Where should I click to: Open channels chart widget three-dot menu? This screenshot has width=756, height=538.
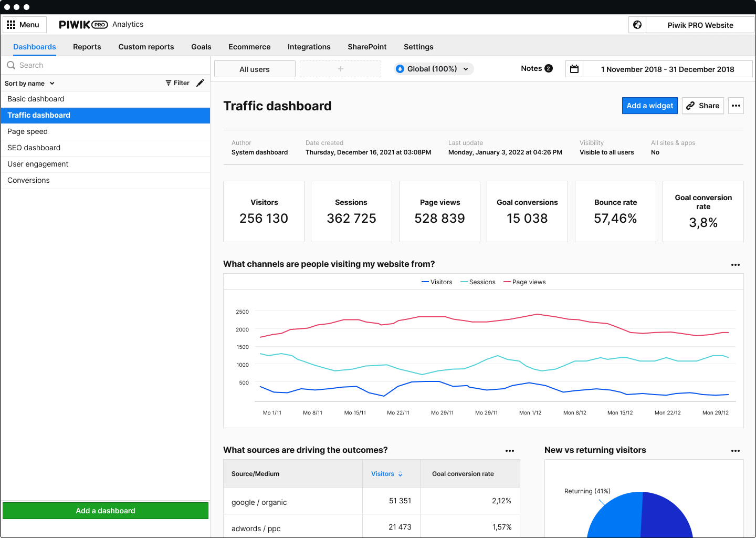point(736,265)
